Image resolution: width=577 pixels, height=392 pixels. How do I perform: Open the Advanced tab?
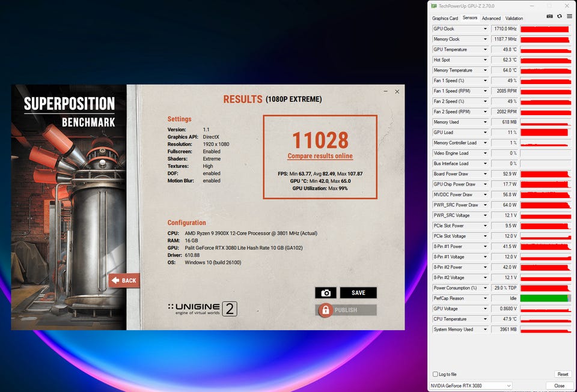click(x=491, y=18)
